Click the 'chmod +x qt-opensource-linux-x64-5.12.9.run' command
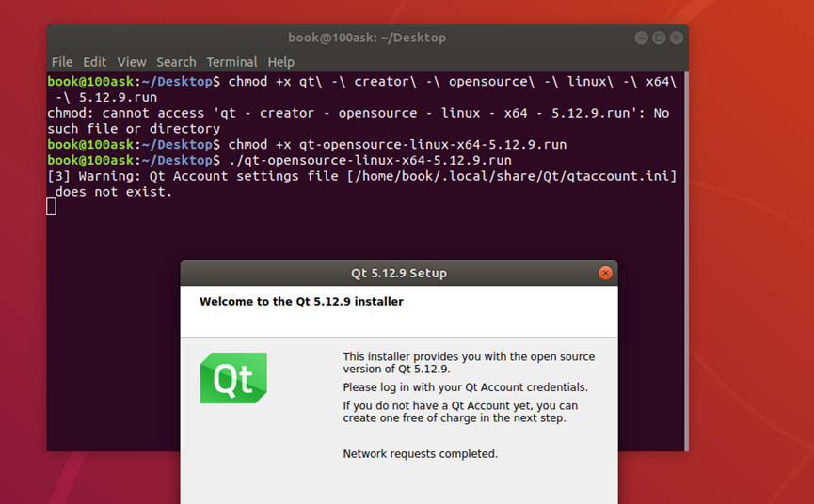814x504 pixels. 397,145
